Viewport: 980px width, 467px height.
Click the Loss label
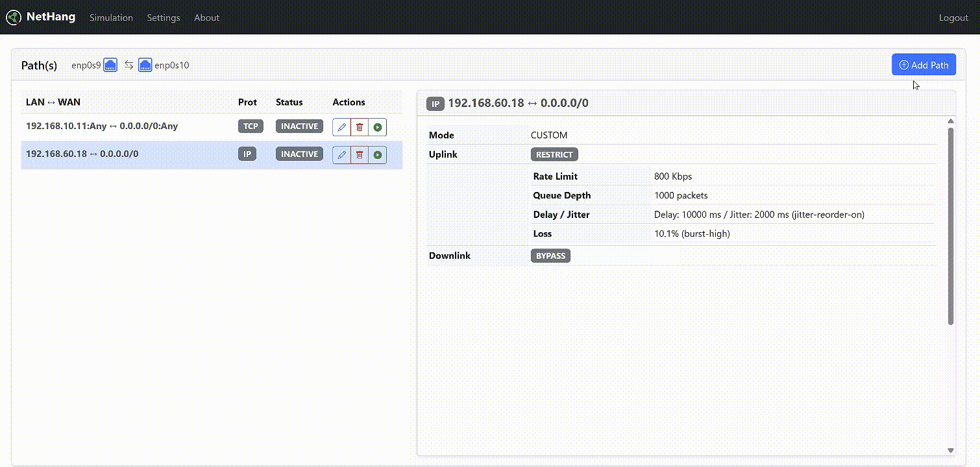click(543, 233)
